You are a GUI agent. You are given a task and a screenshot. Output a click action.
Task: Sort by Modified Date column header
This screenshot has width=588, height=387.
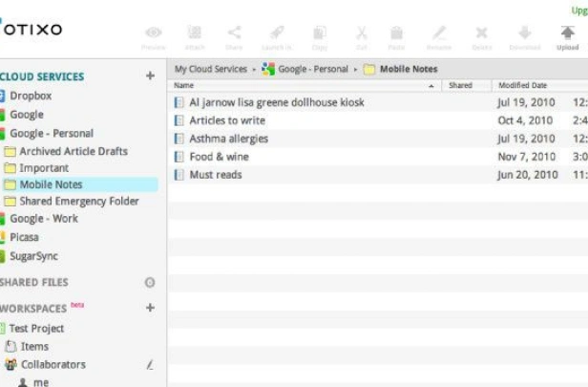pos(522,85)
